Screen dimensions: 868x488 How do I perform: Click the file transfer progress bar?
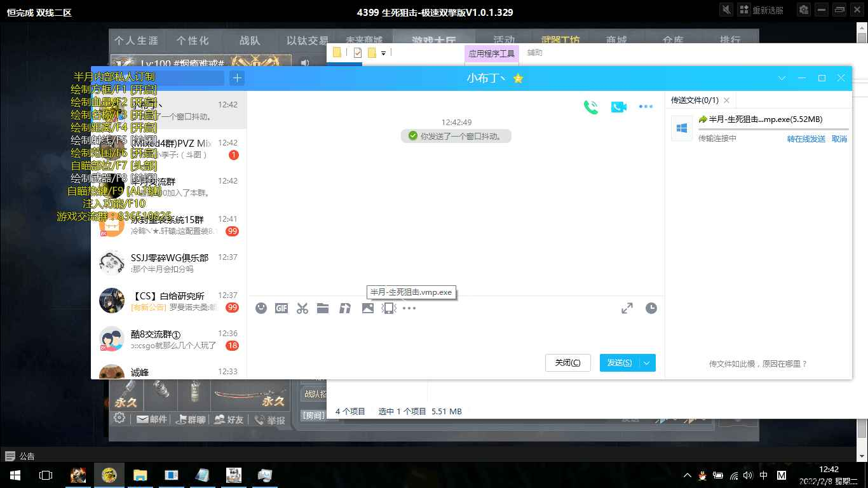point(773,129)
